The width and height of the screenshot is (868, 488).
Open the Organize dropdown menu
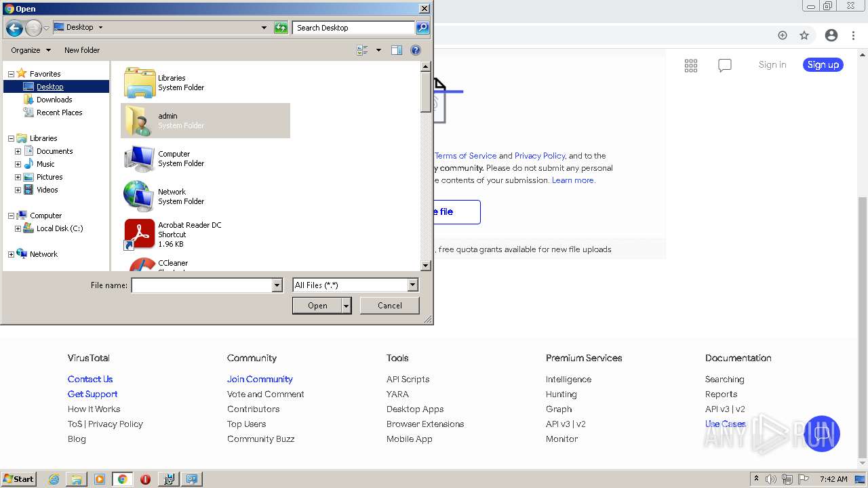coord(31,50)
